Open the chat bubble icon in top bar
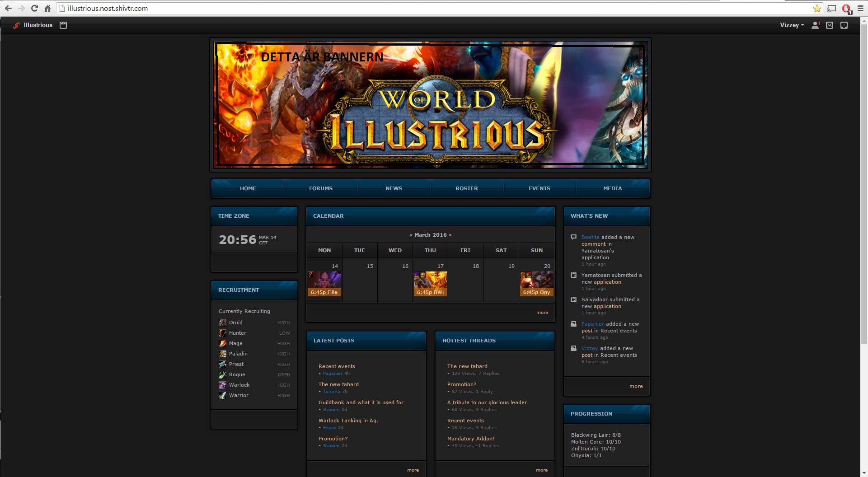The image size is (868, 477). (844, 25)
